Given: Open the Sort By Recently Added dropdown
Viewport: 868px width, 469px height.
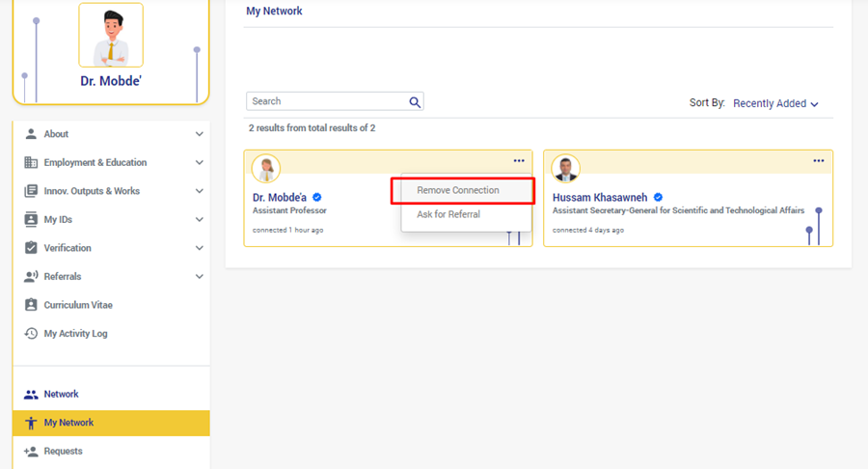Looking at the screenshot, I should (x=775, y=104).
